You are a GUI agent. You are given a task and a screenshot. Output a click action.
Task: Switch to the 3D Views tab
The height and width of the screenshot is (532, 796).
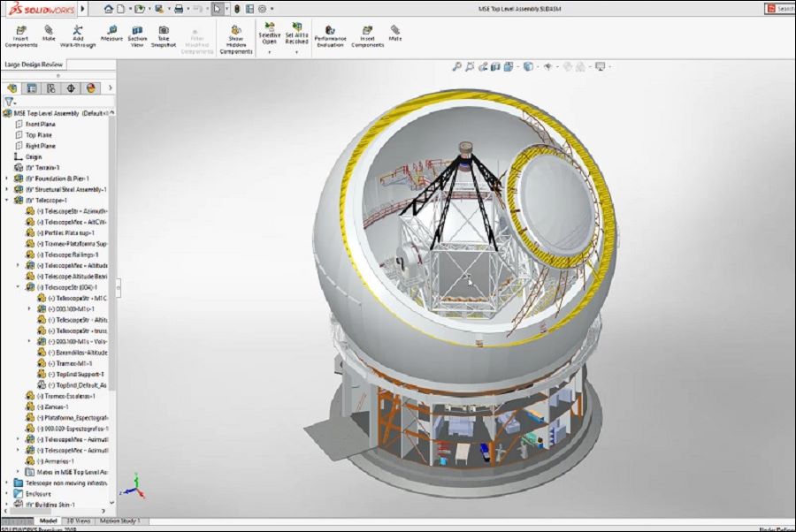pos(78,521)
